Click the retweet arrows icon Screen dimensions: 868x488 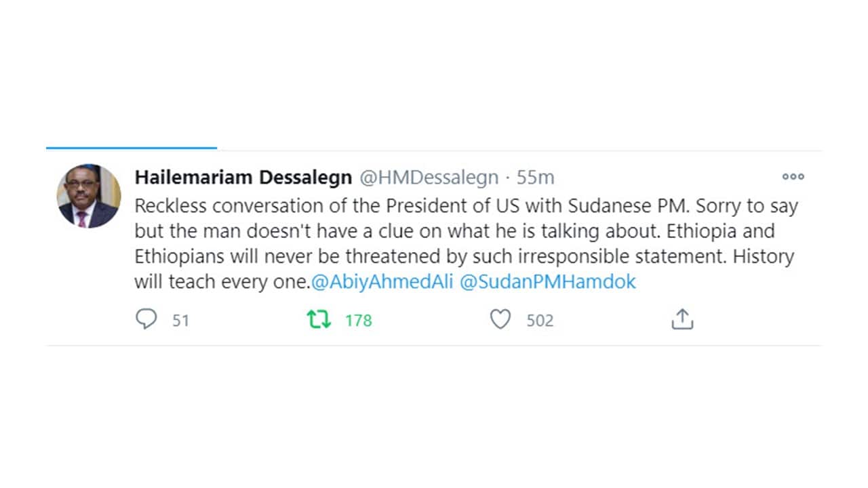[x=319, y=319]
